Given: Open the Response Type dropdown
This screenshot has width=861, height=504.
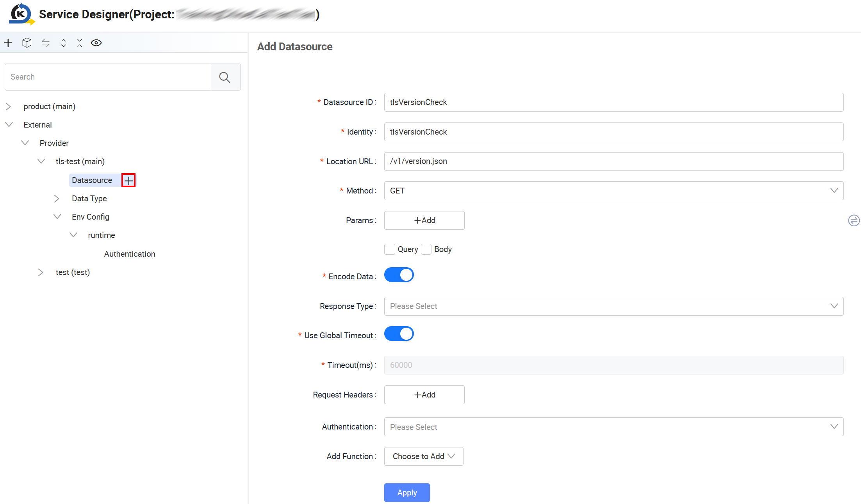Looking at the screenshot, I should pyautogui.click(x=614, y=306).
